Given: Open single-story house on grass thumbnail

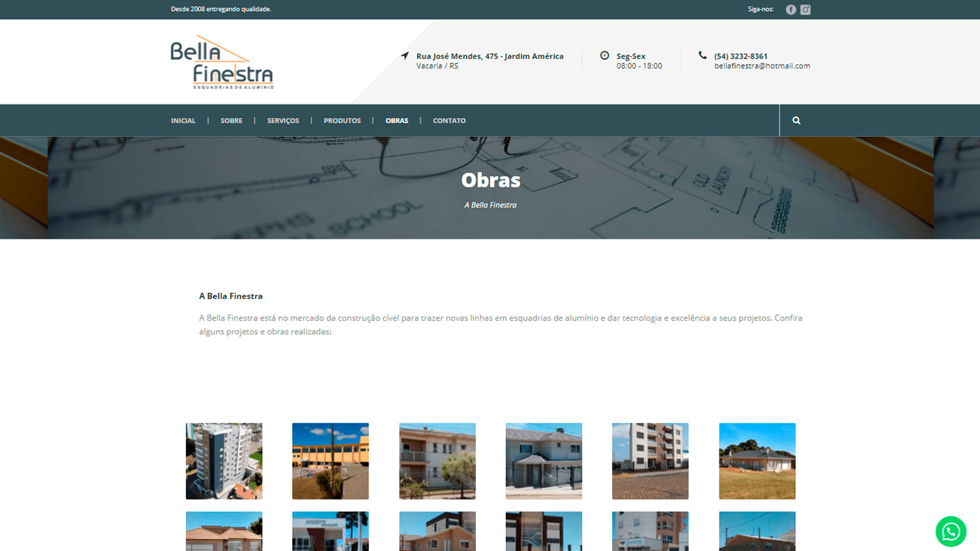Looking at the screenshot, I should coord(757,461).
